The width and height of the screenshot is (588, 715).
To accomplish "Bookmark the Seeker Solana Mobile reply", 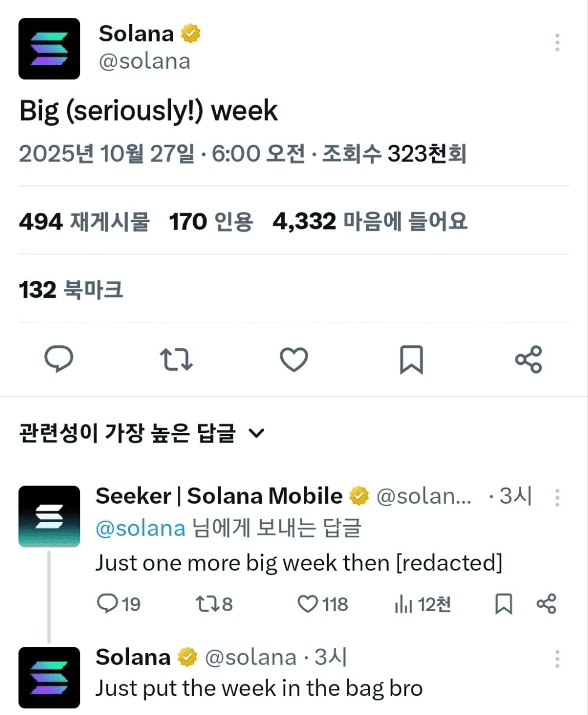I will pos(504,604).
